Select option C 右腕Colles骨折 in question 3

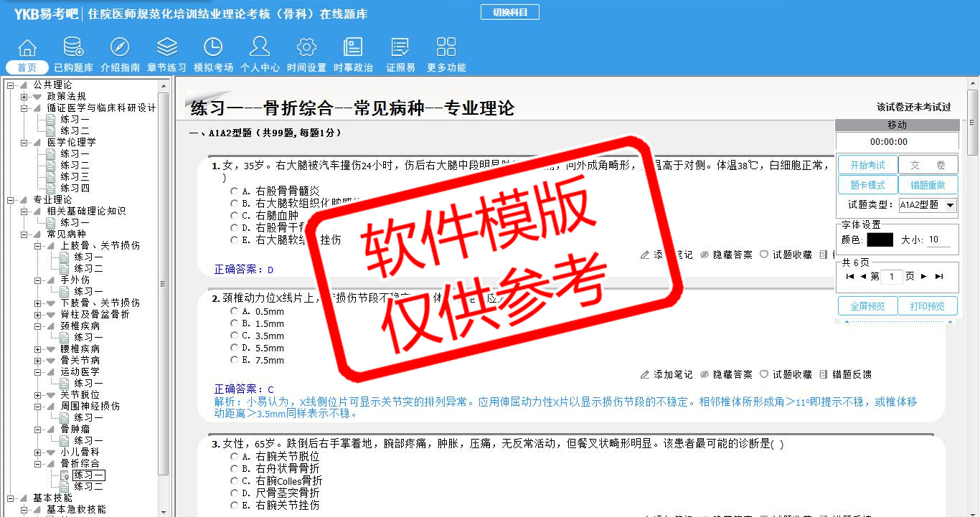(234, 481)
